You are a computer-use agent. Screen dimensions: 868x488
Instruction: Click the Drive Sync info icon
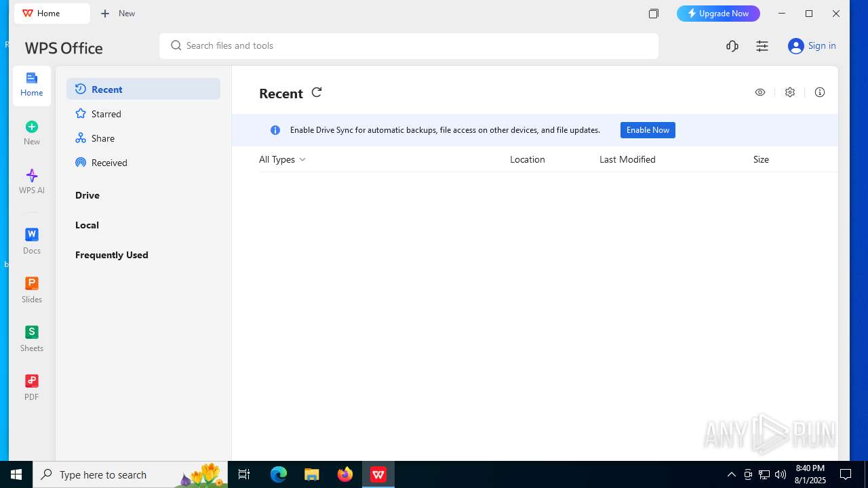click(275, 130)
